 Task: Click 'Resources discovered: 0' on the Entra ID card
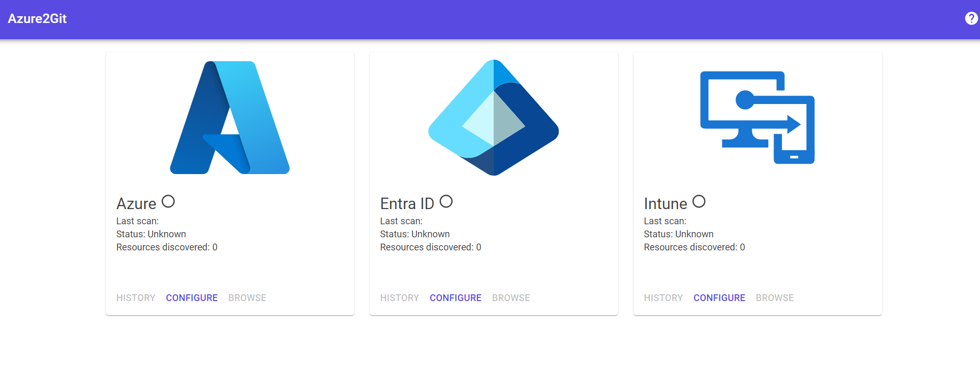[x=430, y=247]
